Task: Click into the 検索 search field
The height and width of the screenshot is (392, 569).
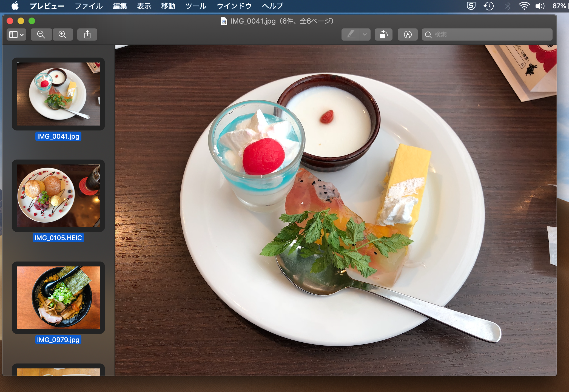Action: pos(487,35)
